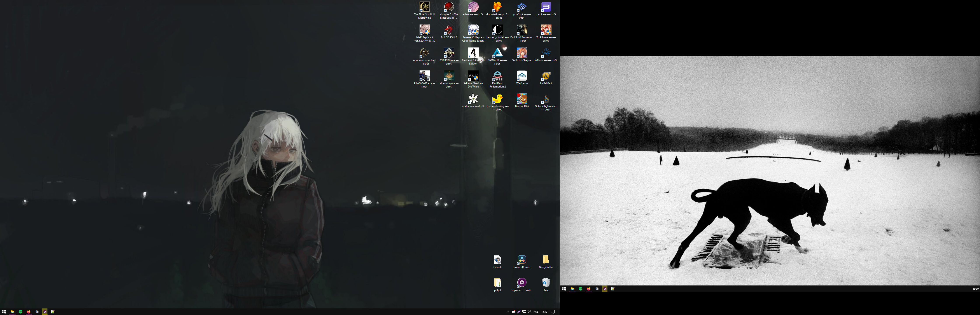Select the azahar.exe shortcut icon
980x315 pixels.
473,101
